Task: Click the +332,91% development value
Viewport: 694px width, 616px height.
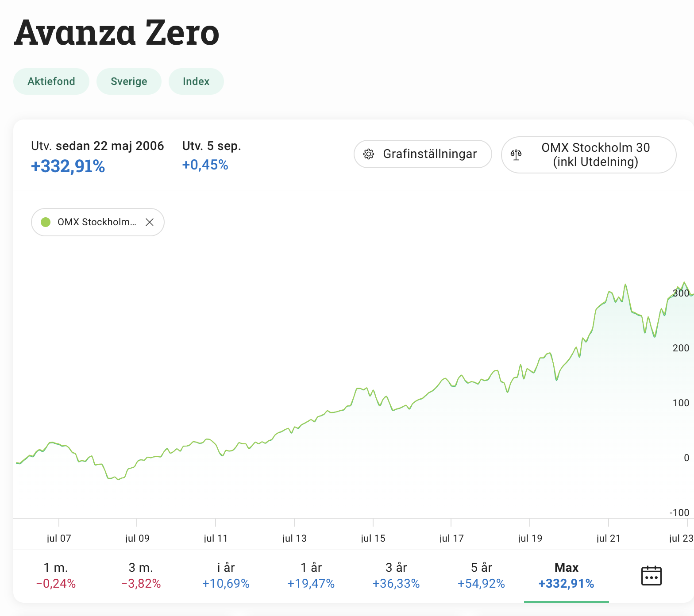Action: pyautogui.click(x=68, y=166)
